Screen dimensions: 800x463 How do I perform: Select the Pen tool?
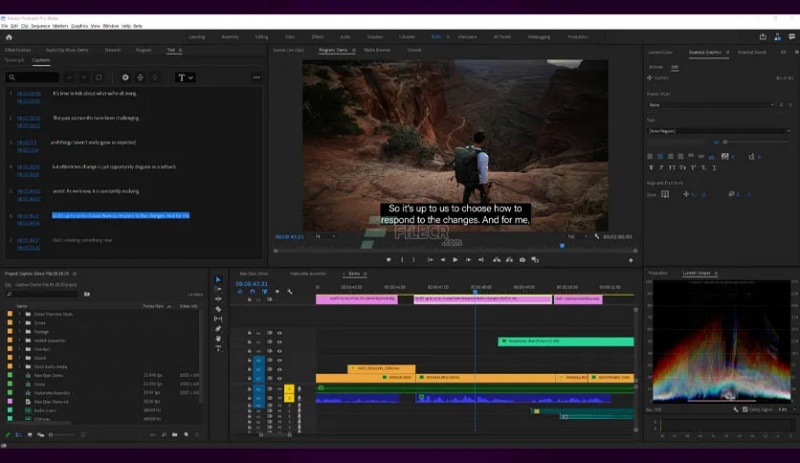pos(218,329)
